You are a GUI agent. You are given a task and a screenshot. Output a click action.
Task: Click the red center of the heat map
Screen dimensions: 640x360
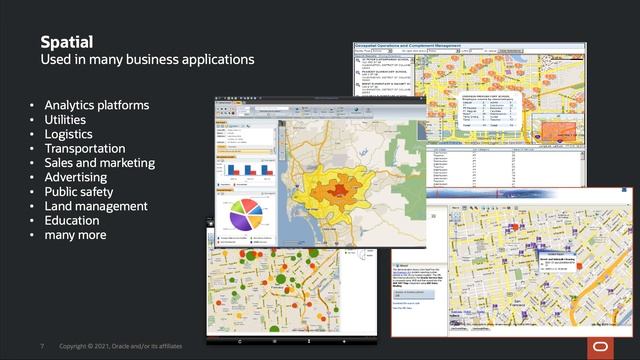[339, 190]
